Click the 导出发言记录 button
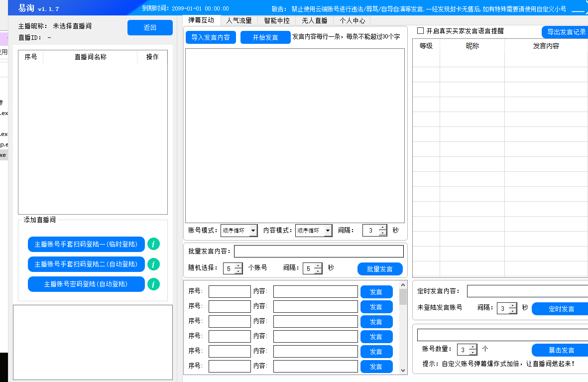This screenshot has width=588, height=382. (565, 32)
